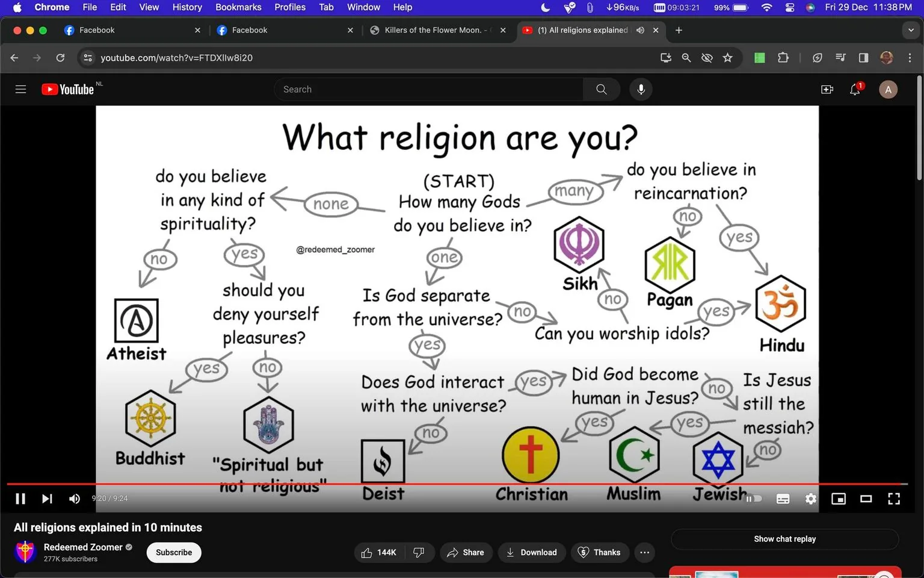Go to YouTube home via the logo
Image resolution: width=924 pixels, height=578 pixels.
pyautogui.click(x=67, y=89)
